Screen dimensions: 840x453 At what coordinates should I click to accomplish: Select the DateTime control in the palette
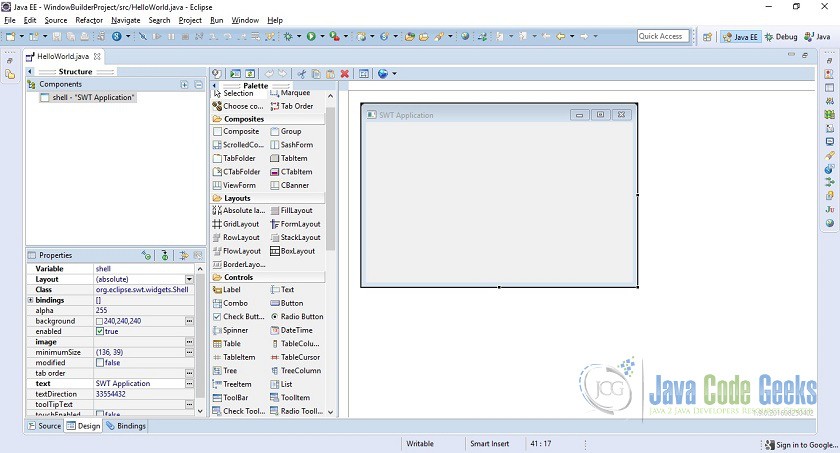tap(291, 330)
